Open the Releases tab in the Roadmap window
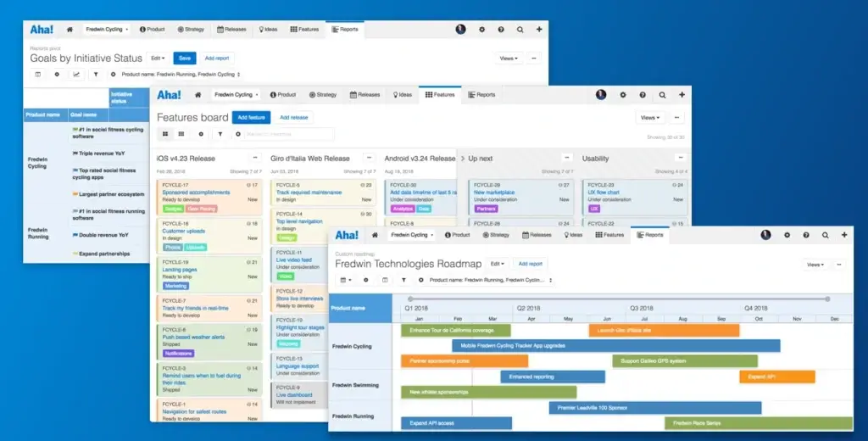Viewport: 868px width, 441px height. [537, 235]
